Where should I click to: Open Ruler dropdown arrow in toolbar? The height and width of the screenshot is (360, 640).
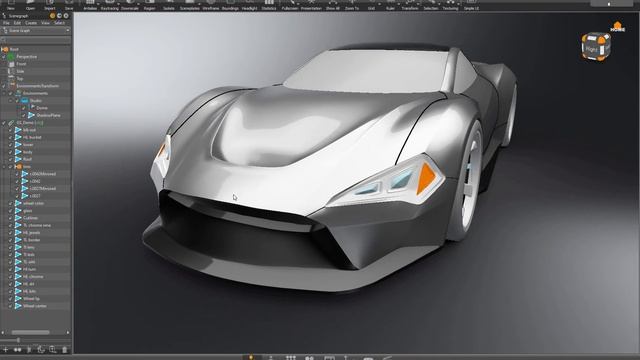[399, 4]
